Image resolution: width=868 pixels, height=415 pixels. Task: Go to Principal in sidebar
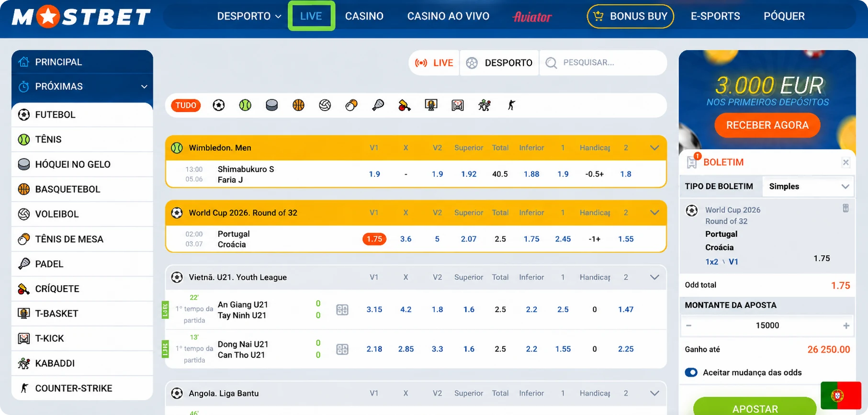[x=82, y=62]
